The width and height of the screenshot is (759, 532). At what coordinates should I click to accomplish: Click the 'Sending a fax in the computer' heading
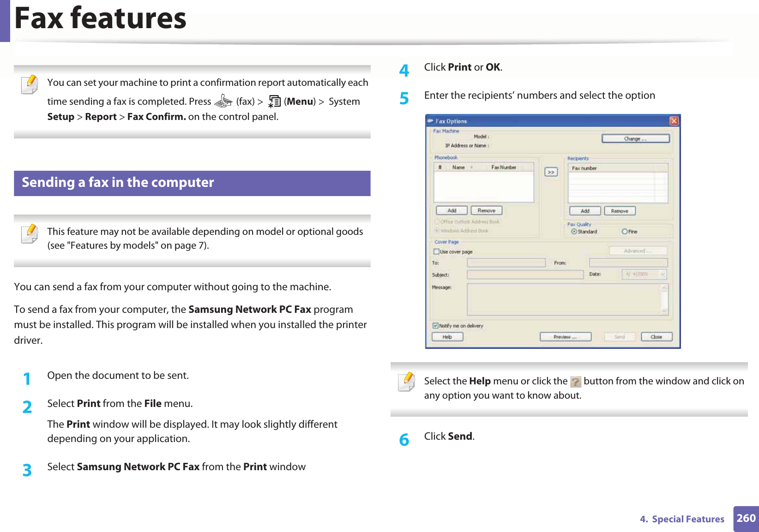click(x=118, y=183)
